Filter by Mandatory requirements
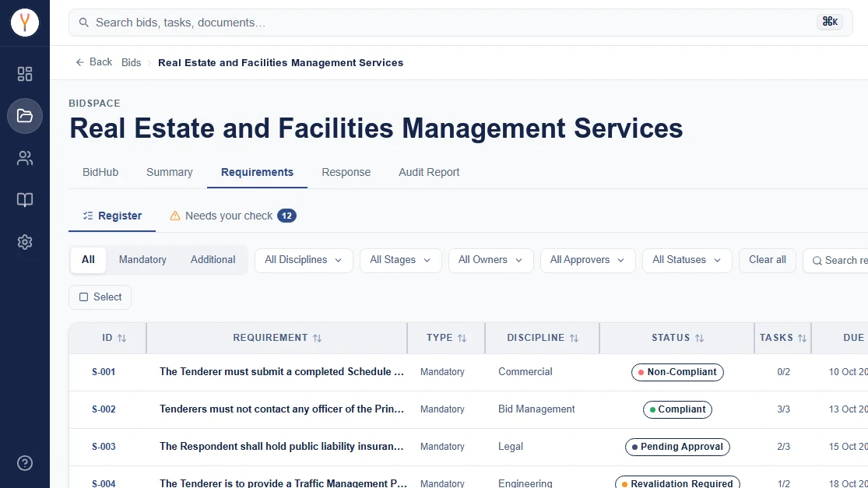 tap(142, 259)
